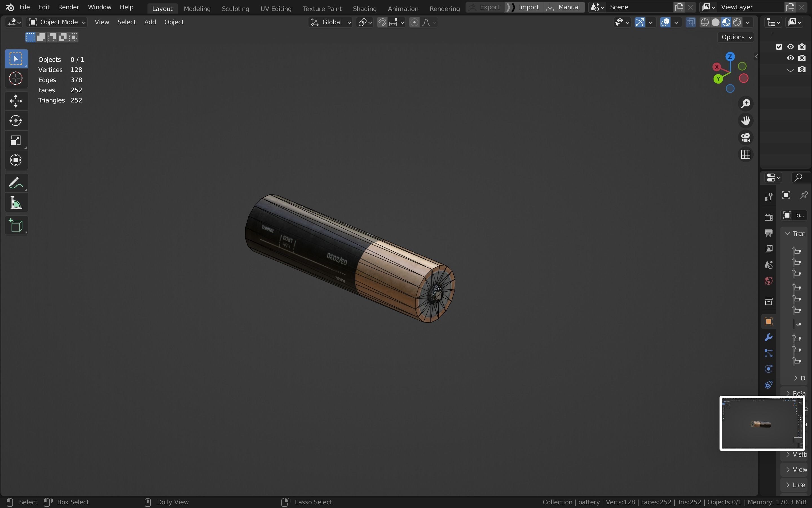Image resolution: width=812 pixels, height=508 pixels.
Task: Open the File menu
Action: click(25, 7)
